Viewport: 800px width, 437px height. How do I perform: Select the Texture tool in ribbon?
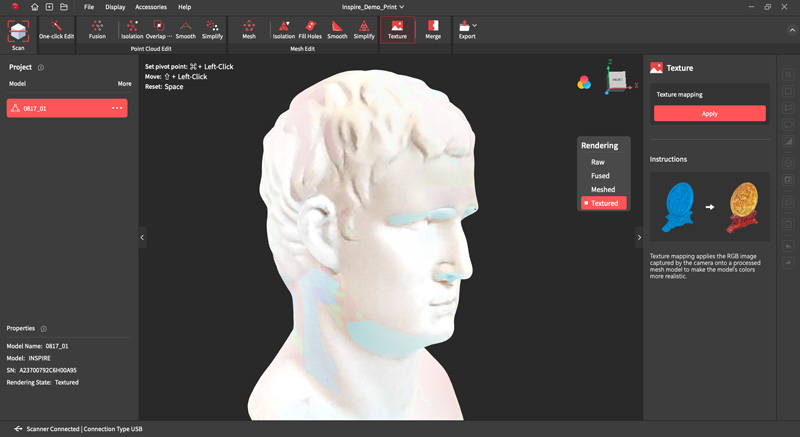(x=397, y=30)
